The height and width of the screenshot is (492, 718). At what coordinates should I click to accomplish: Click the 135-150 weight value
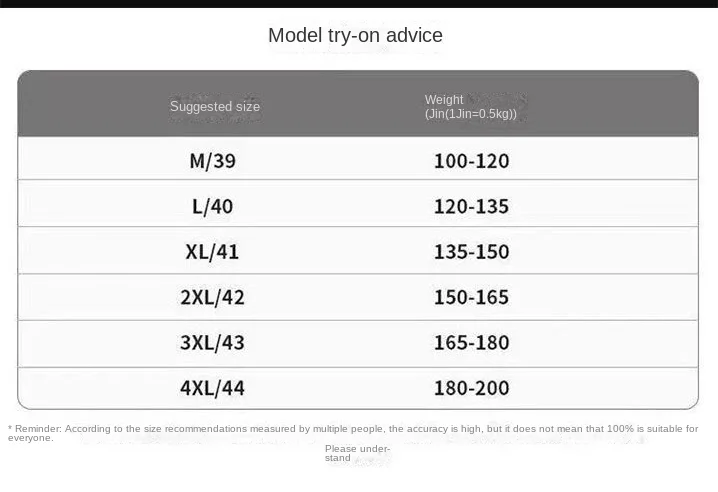pos(471,252)
